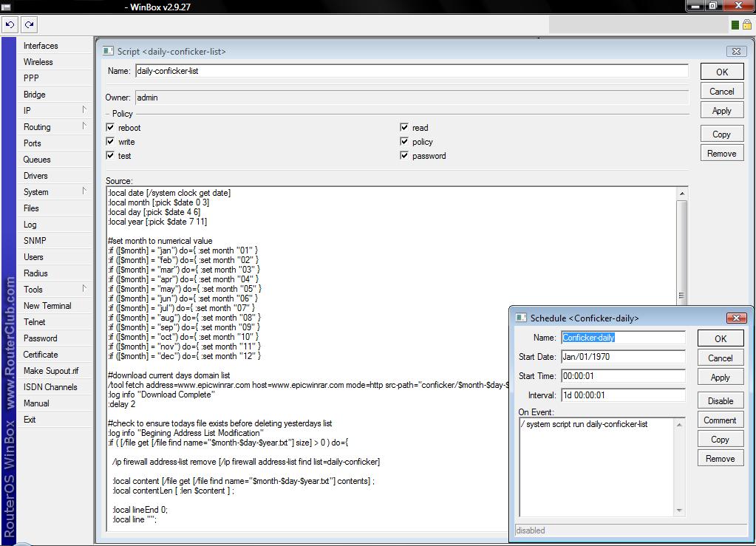
Task: Open New Terminal from sidebar
Action: click(x=47, y=306)
